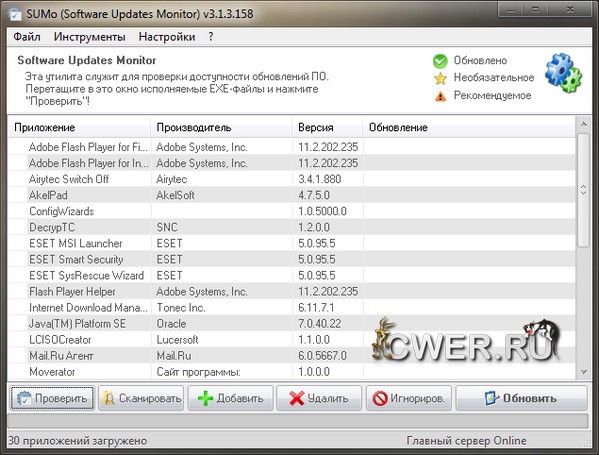599x455 pixels.
Task: Click the progress bar above the status bar
Action: (298, 421)
